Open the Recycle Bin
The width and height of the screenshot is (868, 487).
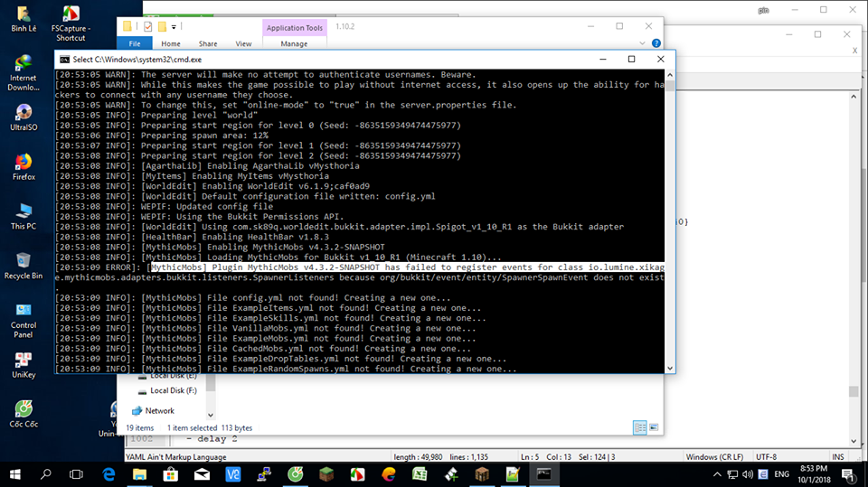24,267
